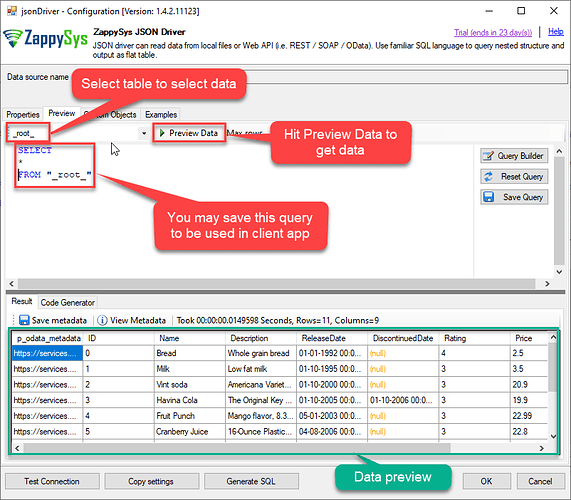The width and height of the screenshot is (571, 500).
Task: Select the 'Cranberry Juice' cell
Action: pos(189,432)
